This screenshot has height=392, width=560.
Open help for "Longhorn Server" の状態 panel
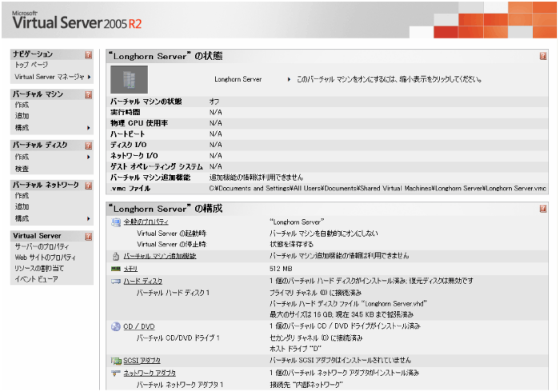543,56
